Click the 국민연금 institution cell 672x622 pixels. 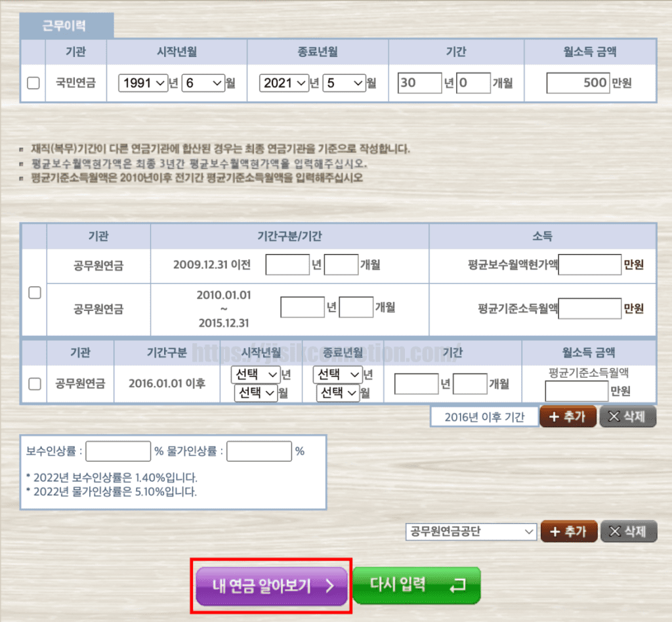(76, 83)
